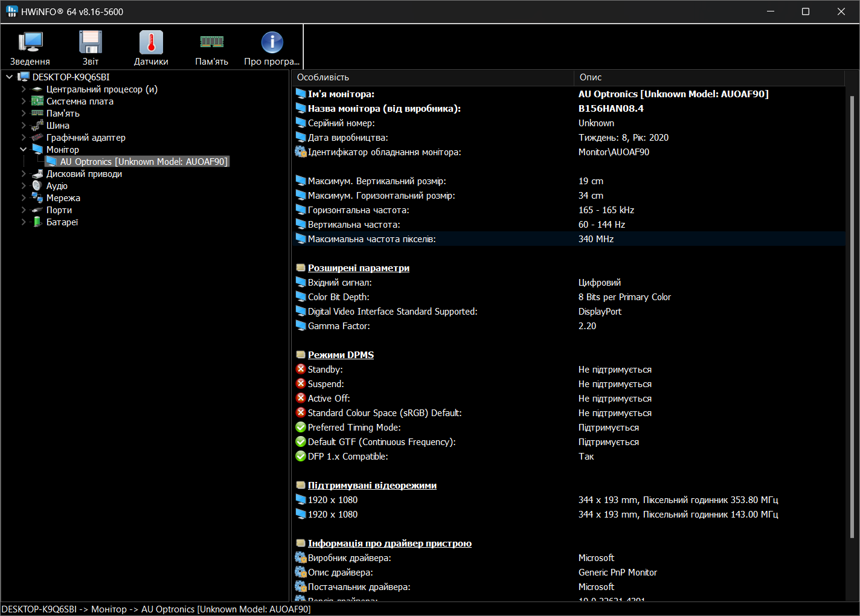Click the B156HAN08.4 monitor name value

pyautogui.click(x=611, y=109)
